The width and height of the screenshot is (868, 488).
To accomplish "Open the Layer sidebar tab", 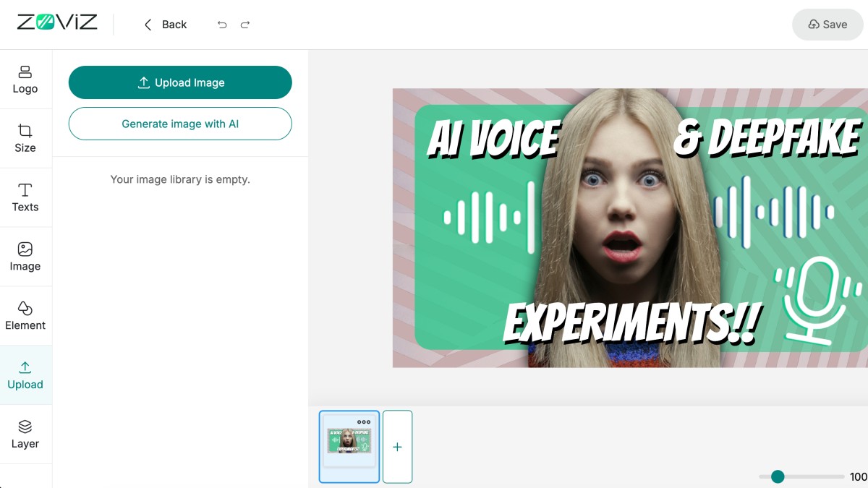I will tap(25, 435).
